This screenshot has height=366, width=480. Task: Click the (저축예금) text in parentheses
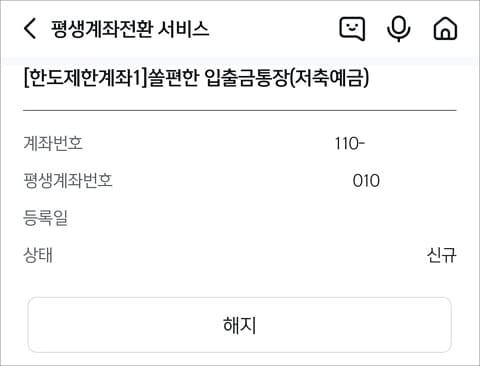(329, 78)
